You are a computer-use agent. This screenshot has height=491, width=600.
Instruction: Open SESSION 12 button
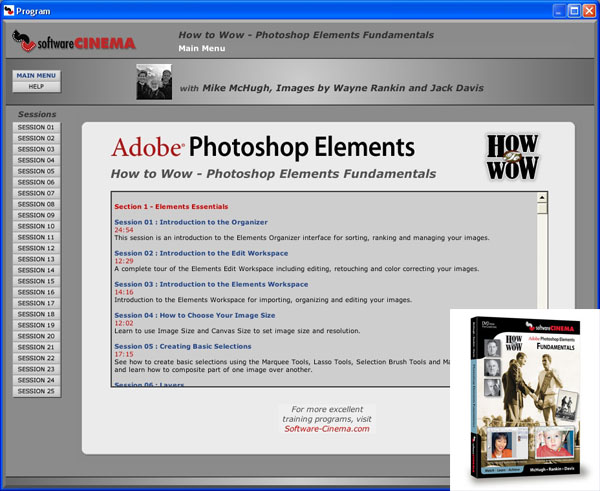pos(36,248)
